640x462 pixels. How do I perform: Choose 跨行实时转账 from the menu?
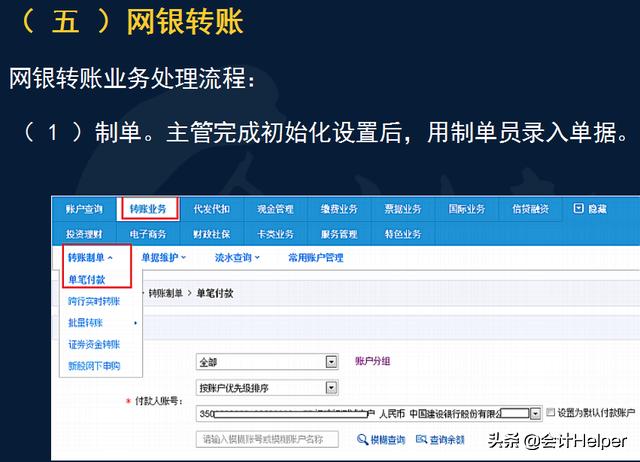(94, 301)
